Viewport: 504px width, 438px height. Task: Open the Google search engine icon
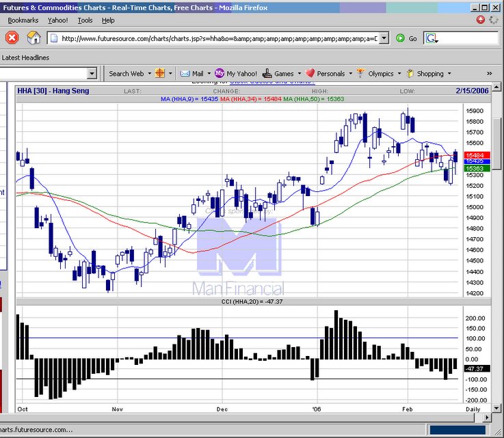click(x=432, y=38)
